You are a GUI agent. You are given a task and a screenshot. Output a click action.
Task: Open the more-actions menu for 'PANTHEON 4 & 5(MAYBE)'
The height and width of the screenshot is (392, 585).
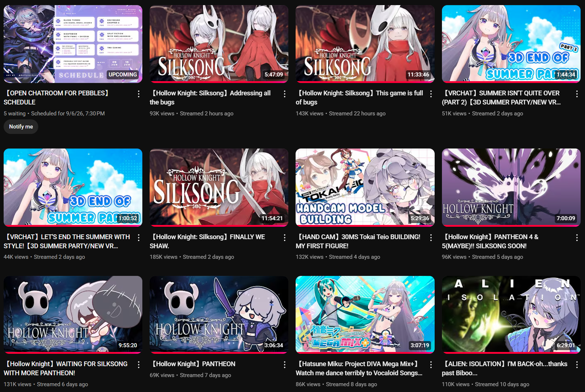pyautogui.click(x=577, y=238)
